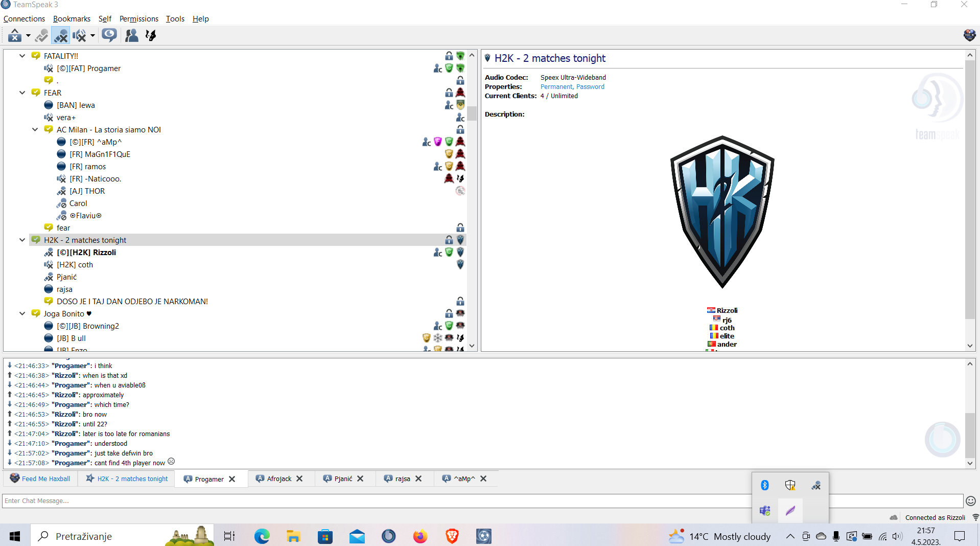Open the Bookmarks menu
Image resolution: width=980 pixels, height=546 pixels.
(72, 19)
